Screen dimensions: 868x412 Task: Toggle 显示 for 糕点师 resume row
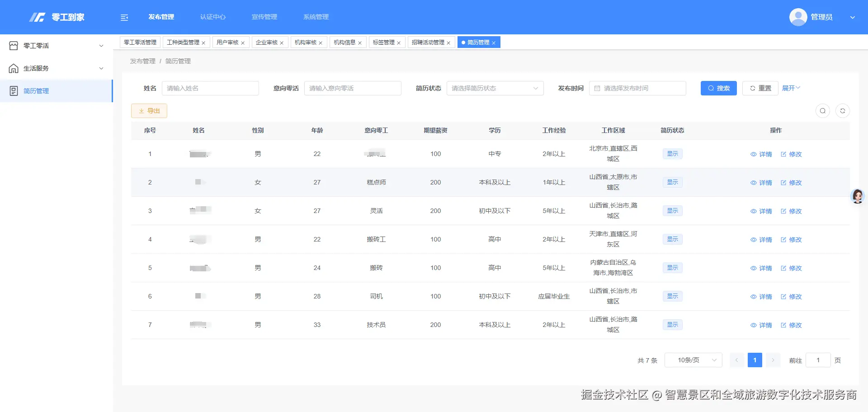click(672, 182)
